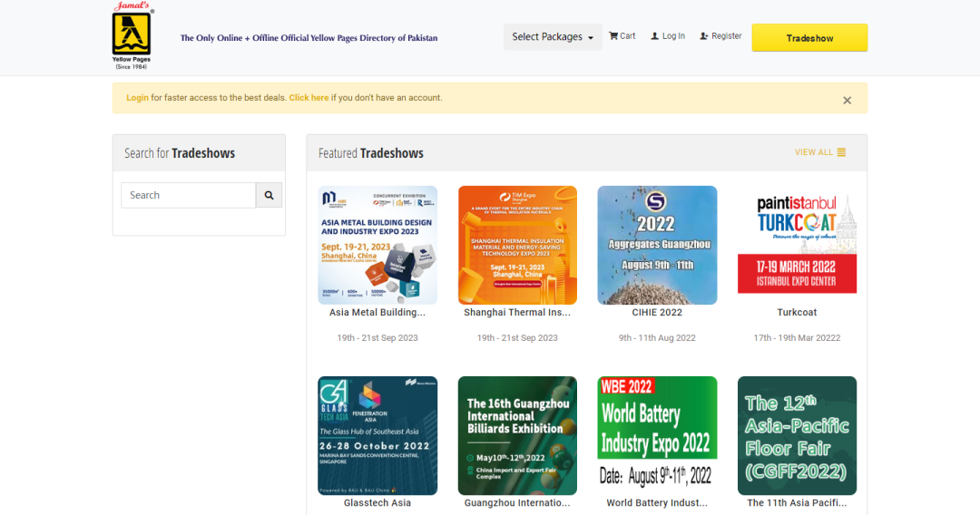Open the World Battery Industry Expo thumbnail
Viewport: 980px width, 515px height.
pyautogui.click(x=657, y=436)
